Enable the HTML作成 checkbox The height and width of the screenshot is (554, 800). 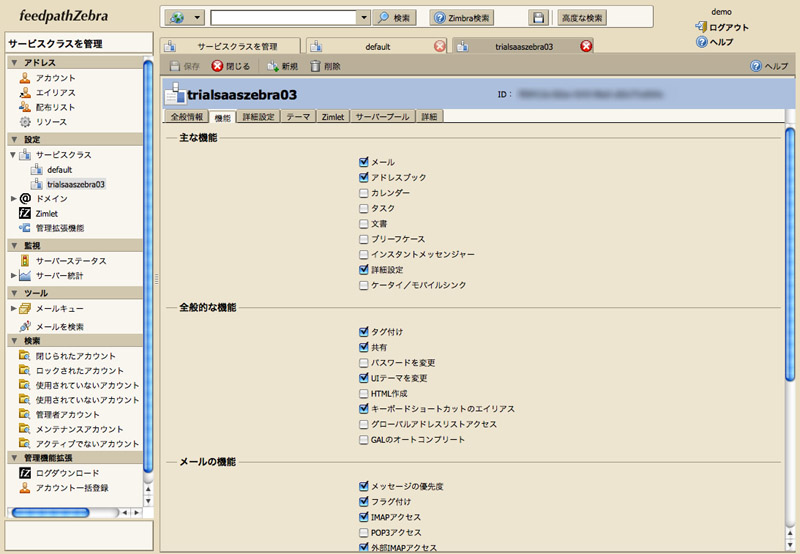(363, 393)
